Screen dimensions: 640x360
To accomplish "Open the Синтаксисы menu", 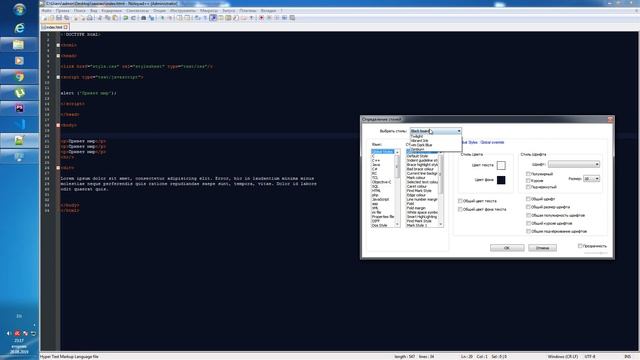I will 138,11.
